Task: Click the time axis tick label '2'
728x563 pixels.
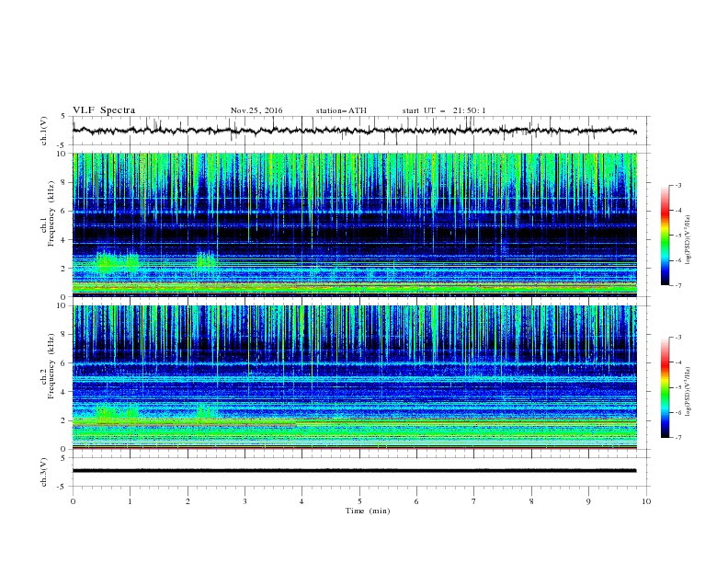Action: point(188,501)
